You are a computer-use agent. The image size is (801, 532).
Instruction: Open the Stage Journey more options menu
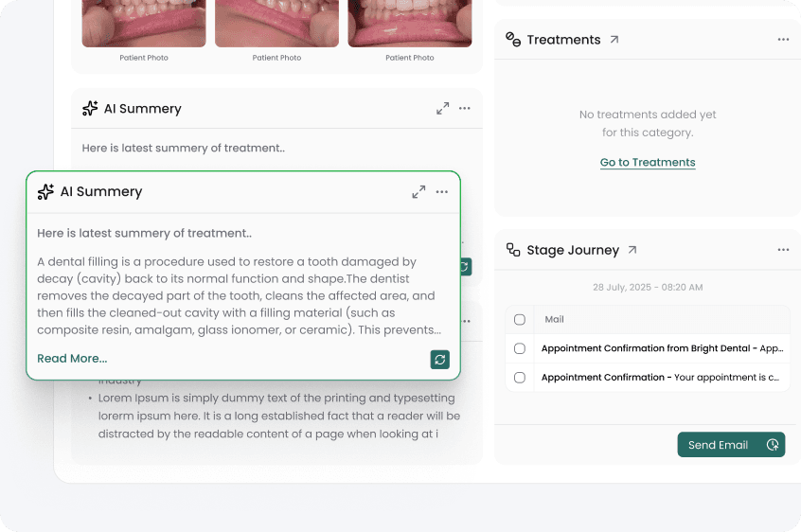tap(783, 250)
